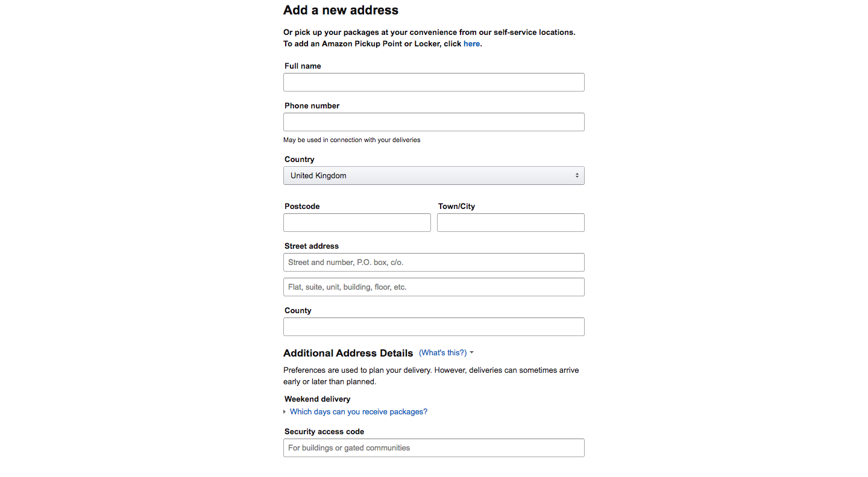Click the "Street and number" address line
This screenshot has width=868, height=477.
(x=433, y=263)
